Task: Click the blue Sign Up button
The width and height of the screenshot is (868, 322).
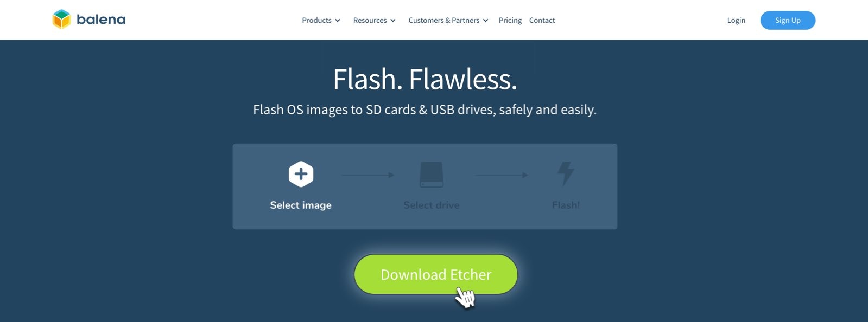Action: coord(788,20)
